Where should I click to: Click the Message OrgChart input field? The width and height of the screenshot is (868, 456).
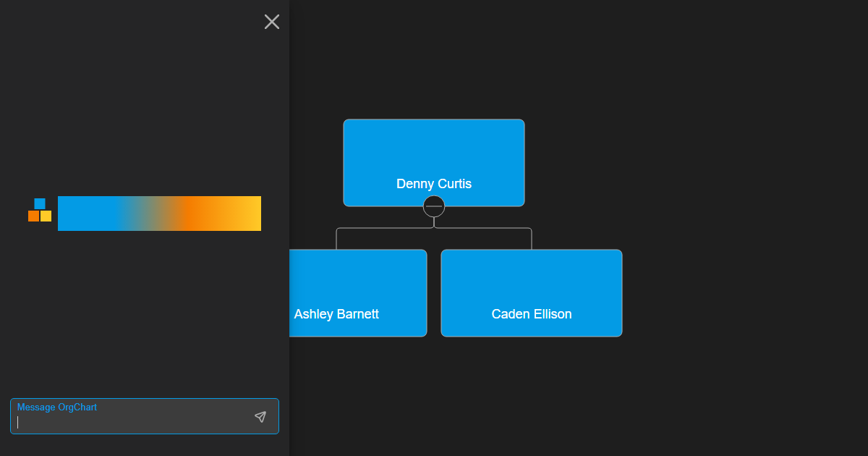click(x=130, y=418)
